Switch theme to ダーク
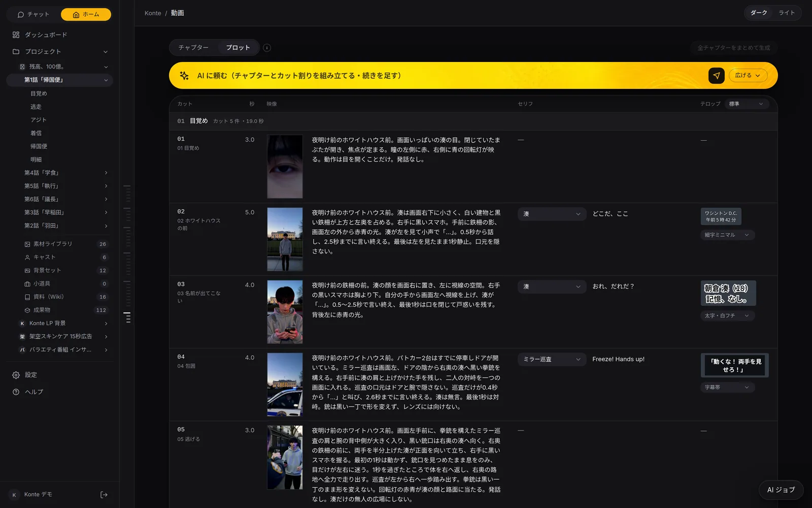812x508 pixels. coord(759,13)
